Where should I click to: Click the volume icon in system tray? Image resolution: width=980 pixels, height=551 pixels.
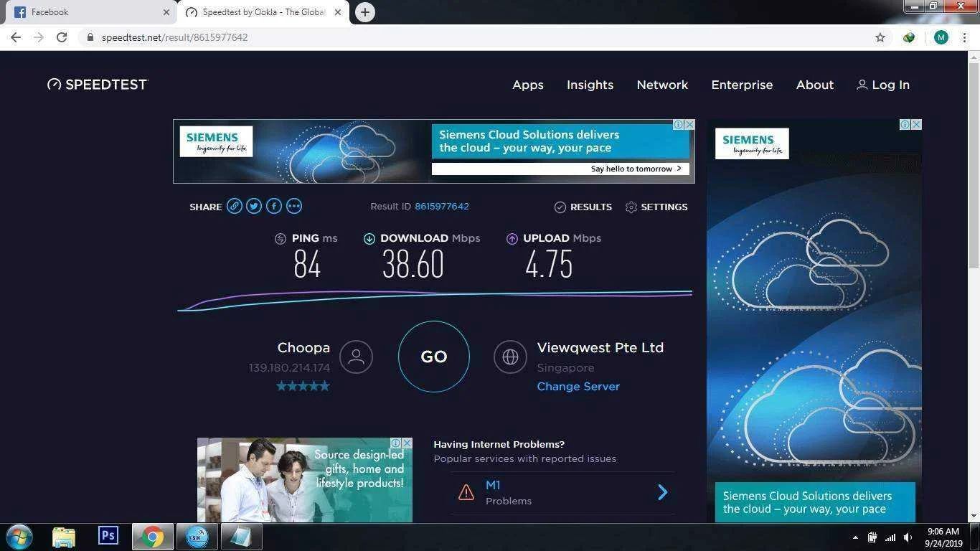click(908, 537)
